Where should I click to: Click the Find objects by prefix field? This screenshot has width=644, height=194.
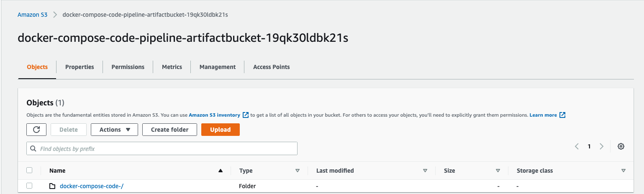point(162,149)
